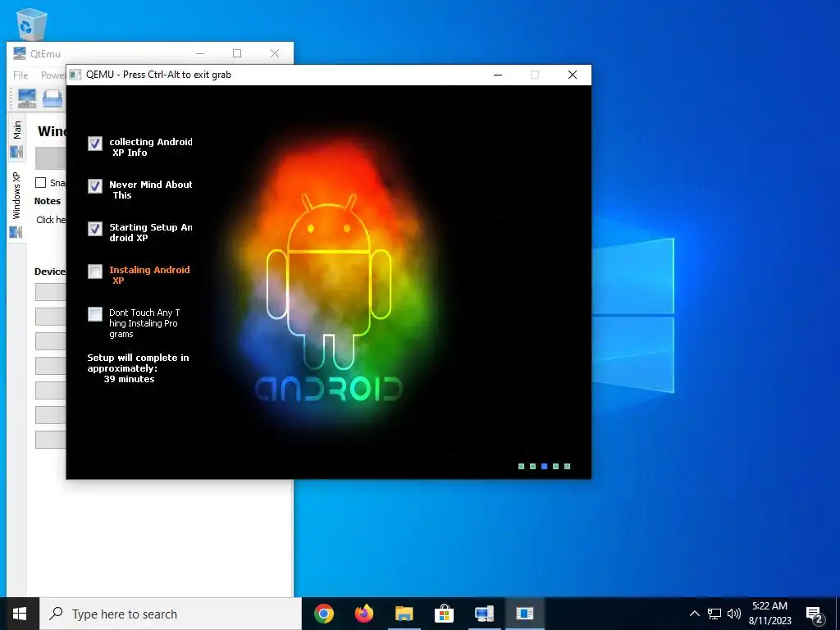This screenshot has width=840, height=630.
Task: Click the active QEMU taskbar icon
Action: coord(524,614)
